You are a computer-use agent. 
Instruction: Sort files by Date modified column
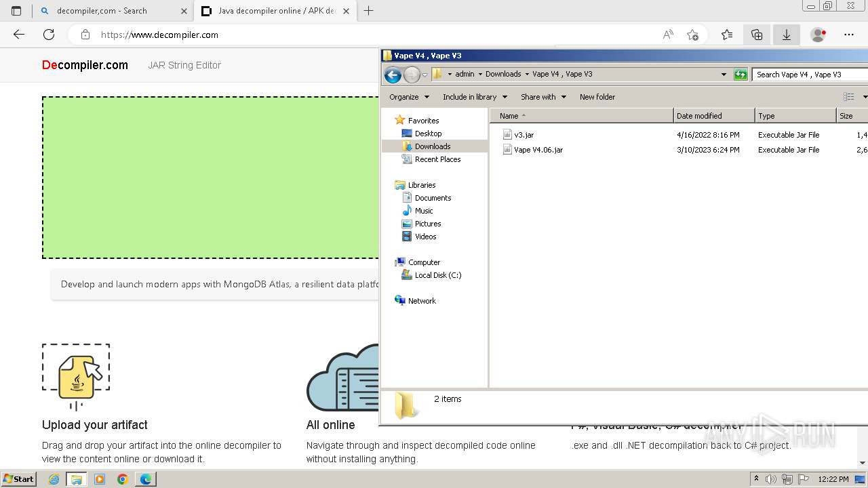tap(714, 116)
